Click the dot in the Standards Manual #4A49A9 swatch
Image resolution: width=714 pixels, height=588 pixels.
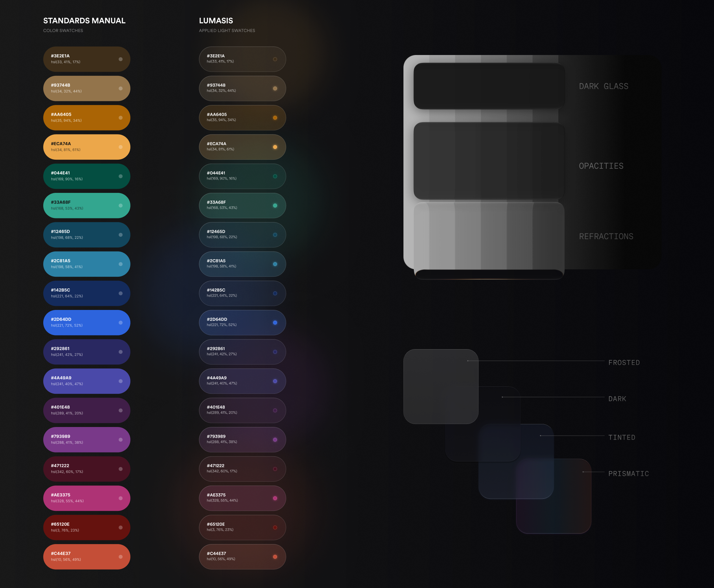121,381
